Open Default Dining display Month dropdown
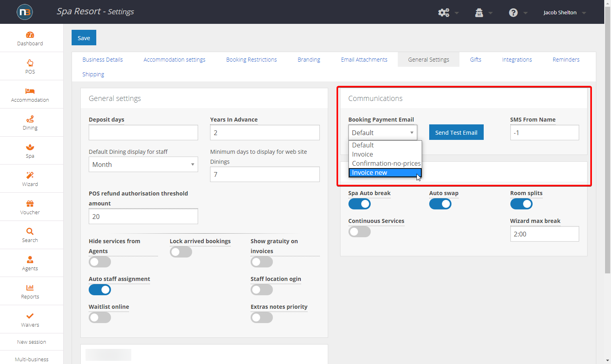This screenshot has height=364, width=611. click(x=143, y=165)
